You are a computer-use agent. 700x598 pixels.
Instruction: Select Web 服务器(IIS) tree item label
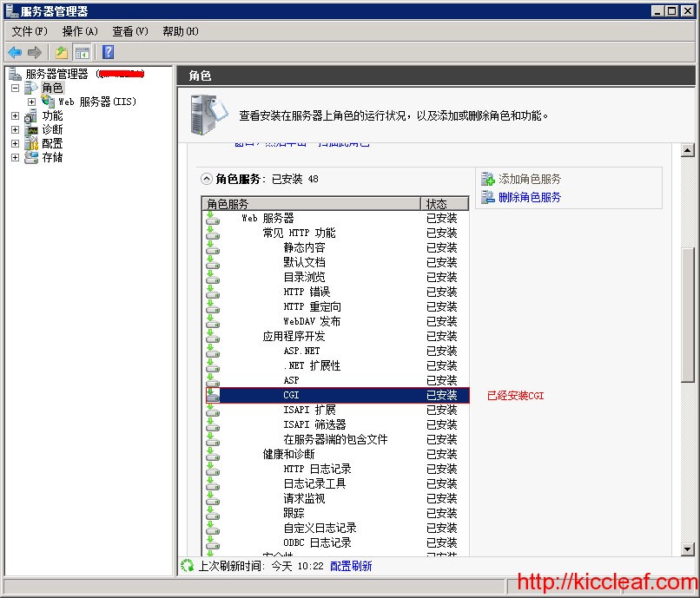97,102
